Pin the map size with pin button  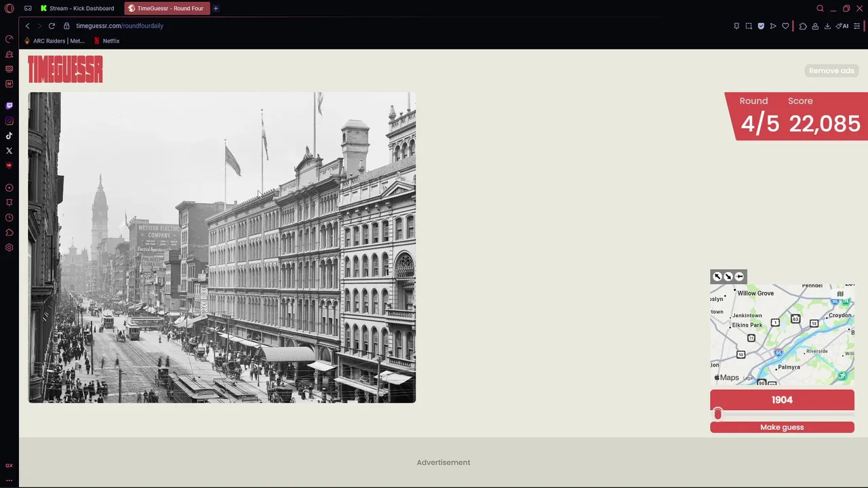click(x=739, y=276)
